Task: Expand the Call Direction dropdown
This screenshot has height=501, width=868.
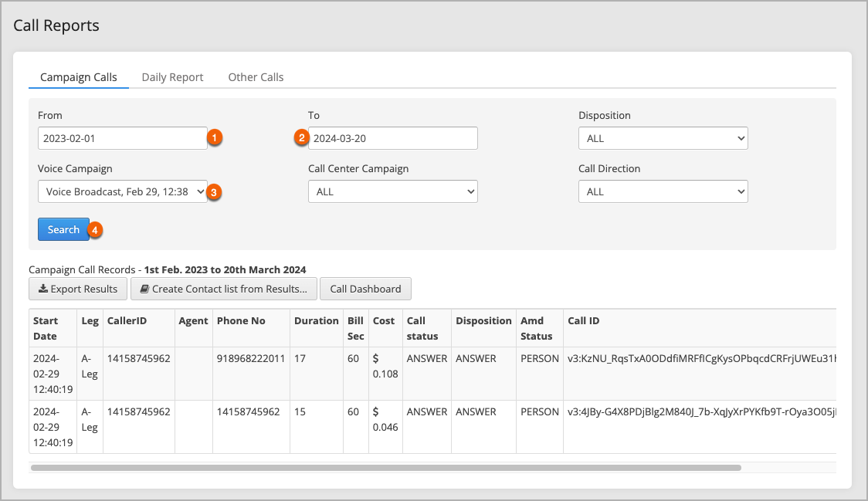Action: (x=663, y=191)
